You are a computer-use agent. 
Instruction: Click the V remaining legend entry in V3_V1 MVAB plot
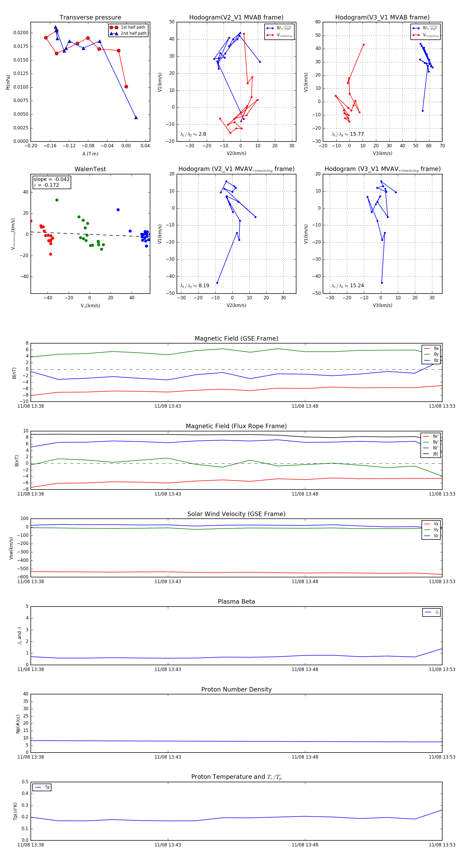pos(425,35)
